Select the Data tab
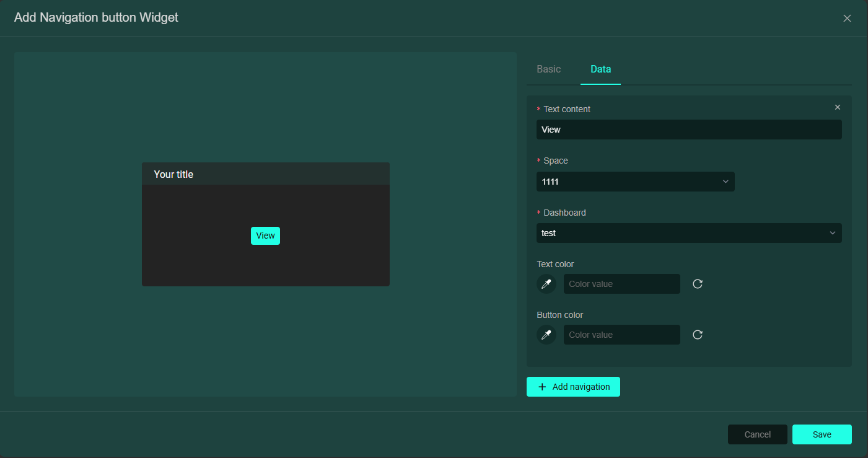The image size is (868, 458). [600, 69]
